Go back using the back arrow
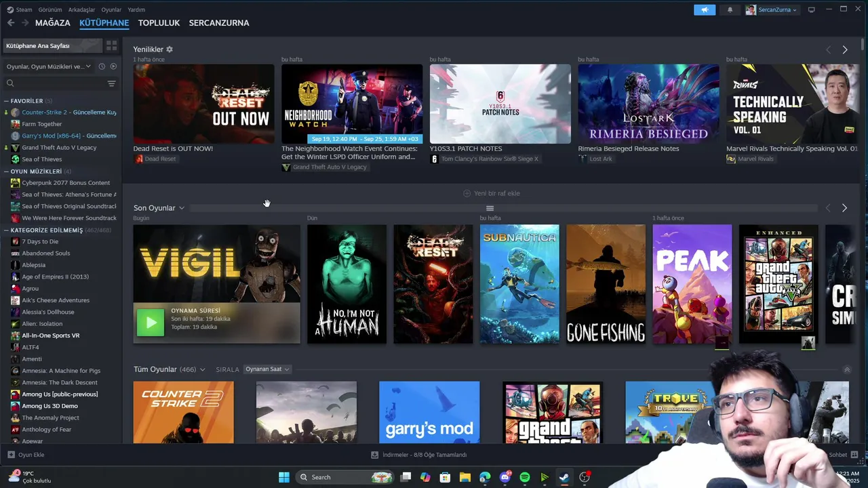The width and height of the screenshot is (868, 488). [x=11, y=23]
